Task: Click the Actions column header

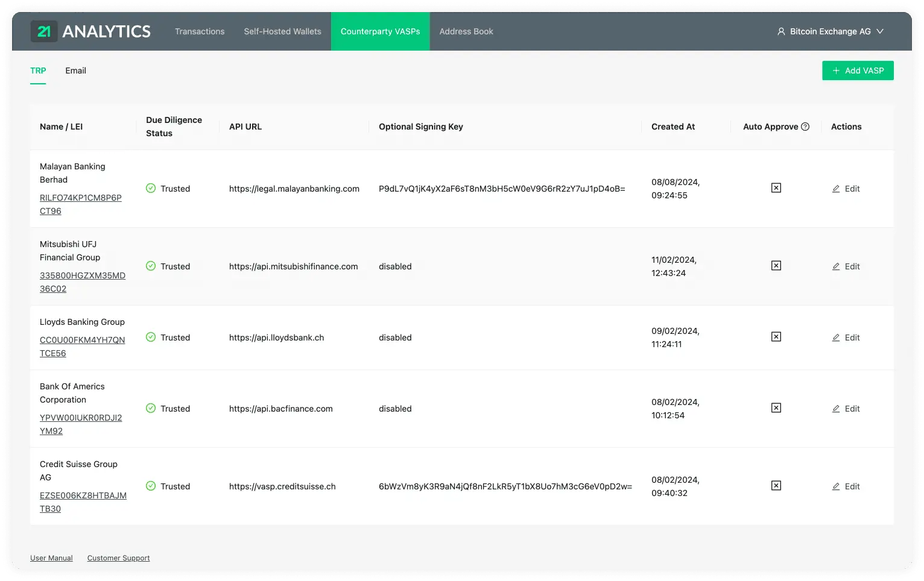Action: pyautogui.click(x=846, y=127)
